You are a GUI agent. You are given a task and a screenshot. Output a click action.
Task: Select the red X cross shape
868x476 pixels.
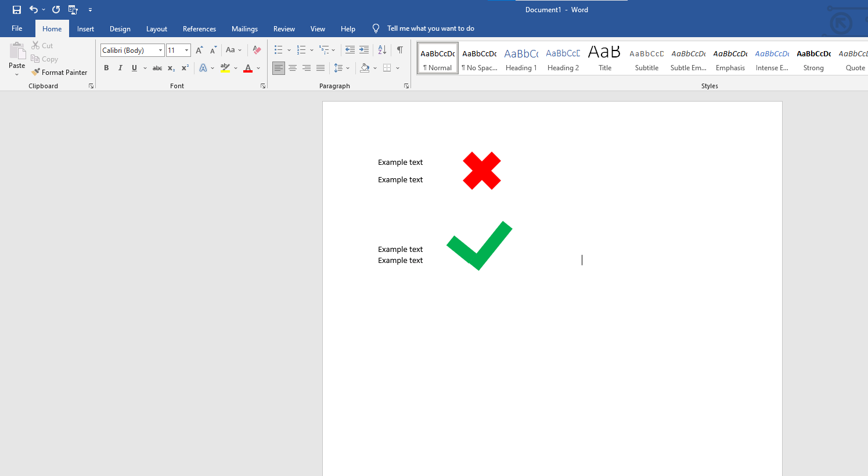482,171
